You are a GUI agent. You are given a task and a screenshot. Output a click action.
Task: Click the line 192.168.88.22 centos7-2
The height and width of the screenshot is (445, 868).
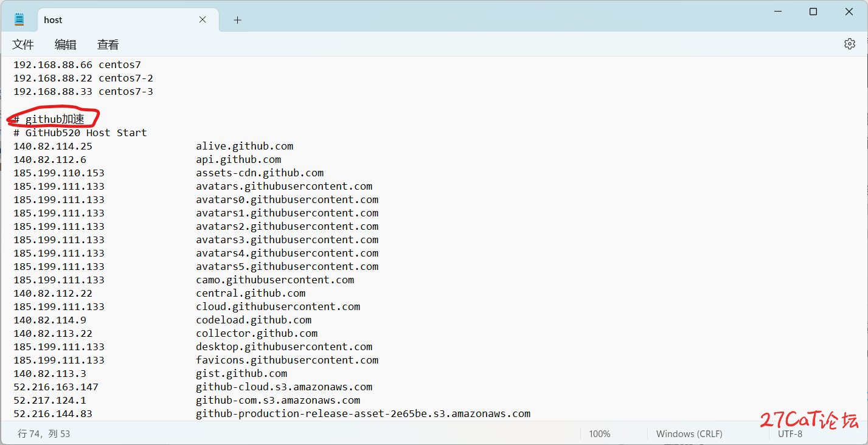[83, 78]
